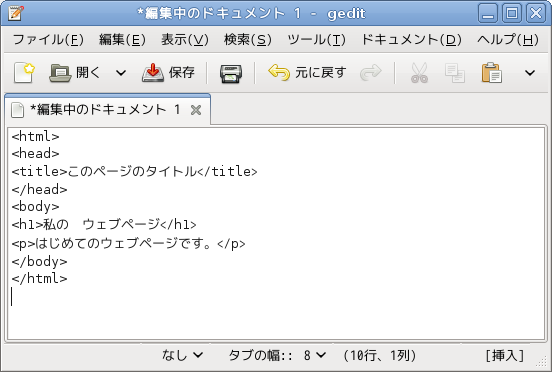Create a new document with toolbar icon
This screenshot has width=552, height=372.
(x=24, y=73)
